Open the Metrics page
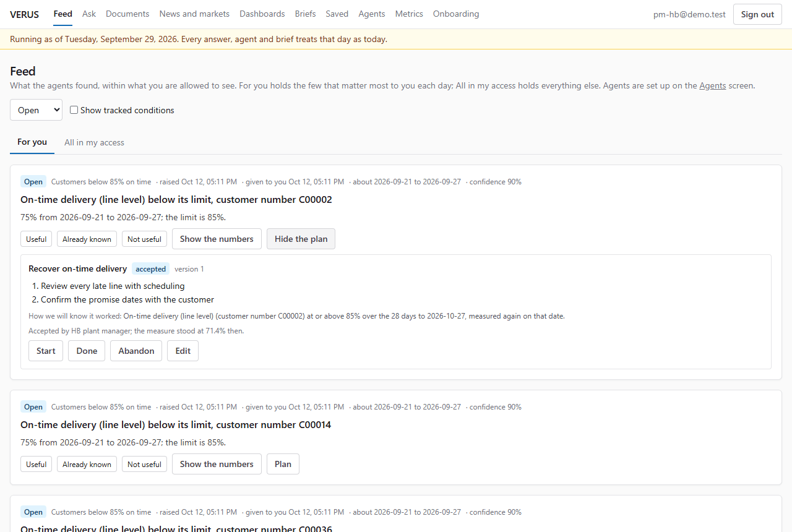 (x=409, y=14)
